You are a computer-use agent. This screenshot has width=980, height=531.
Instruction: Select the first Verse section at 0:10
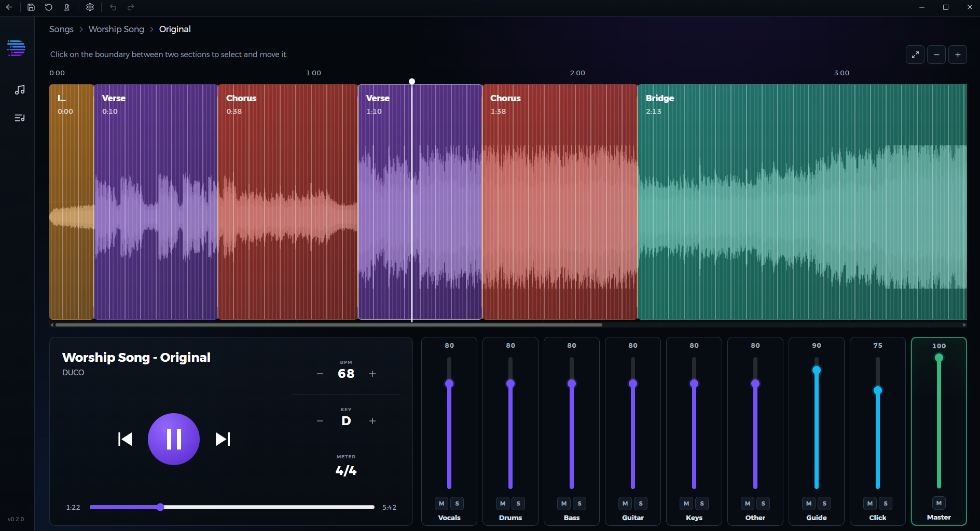tap(156, 202)
